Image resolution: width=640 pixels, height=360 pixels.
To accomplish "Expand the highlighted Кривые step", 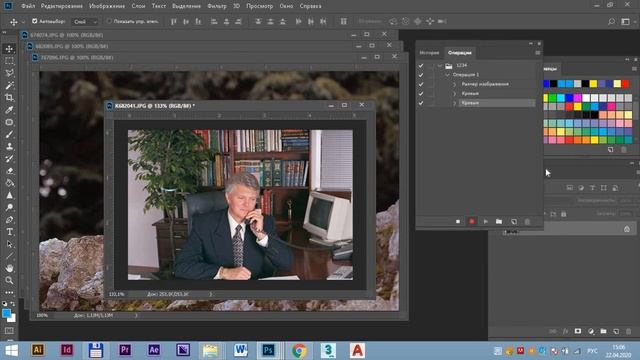I will (454, 103).
